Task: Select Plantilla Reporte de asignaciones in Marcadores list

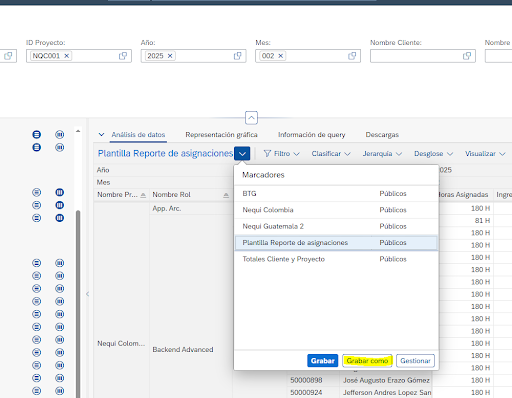Action: (x=336, y=243)
